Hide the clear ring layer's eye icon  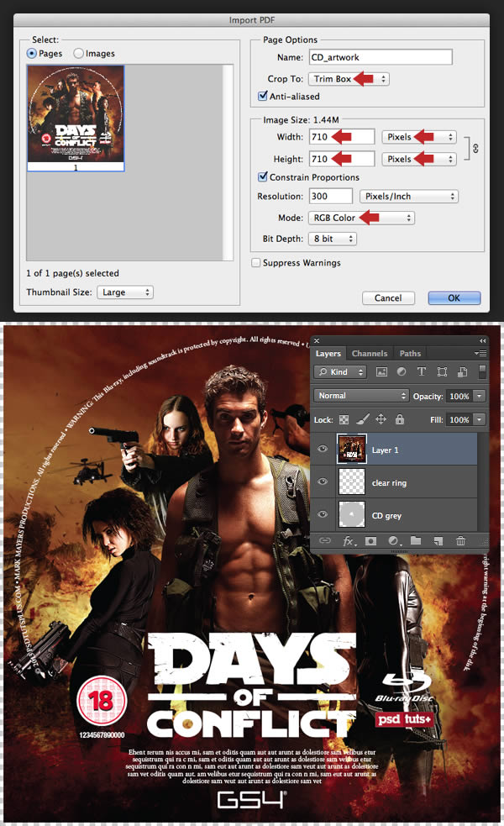tap(323, 481)
